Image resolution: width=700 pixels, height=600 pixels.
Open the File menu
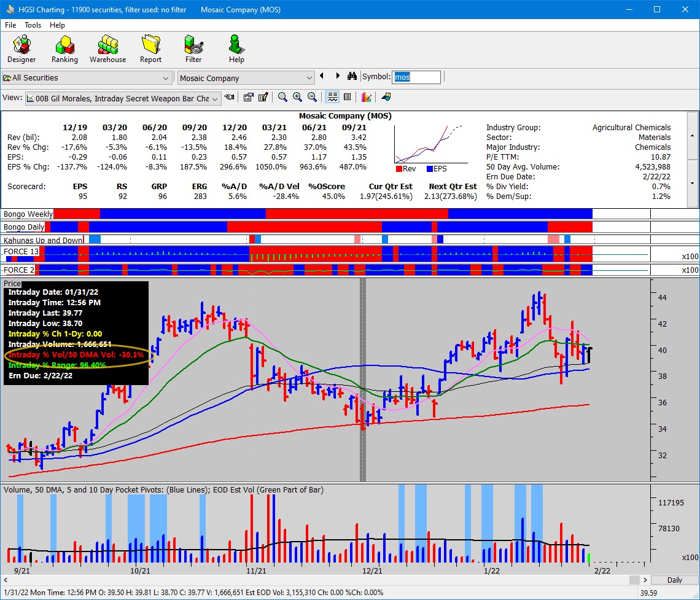click(10, 25)
